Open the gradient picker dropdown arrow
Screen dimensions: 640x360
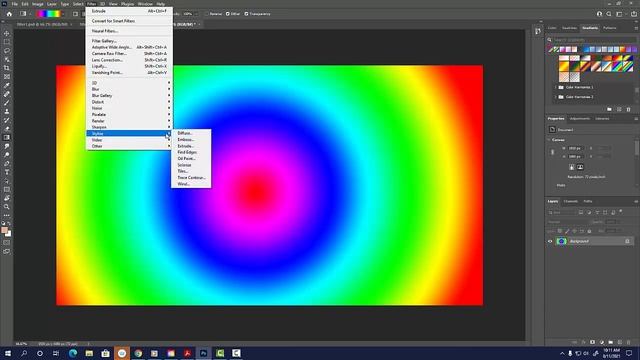tap(64, 14)
